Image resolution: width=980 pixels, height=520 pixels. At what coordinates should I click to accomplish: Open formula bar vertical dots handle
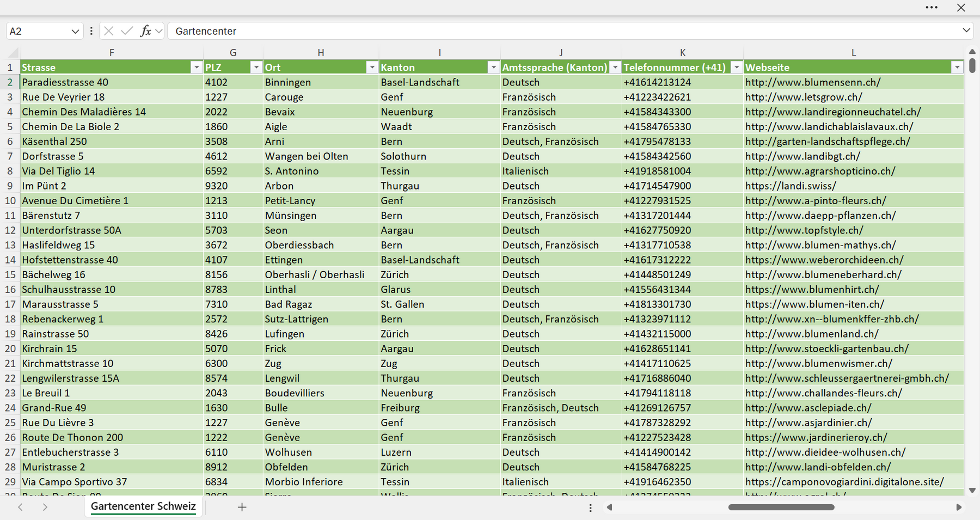[x=91, y=31]
